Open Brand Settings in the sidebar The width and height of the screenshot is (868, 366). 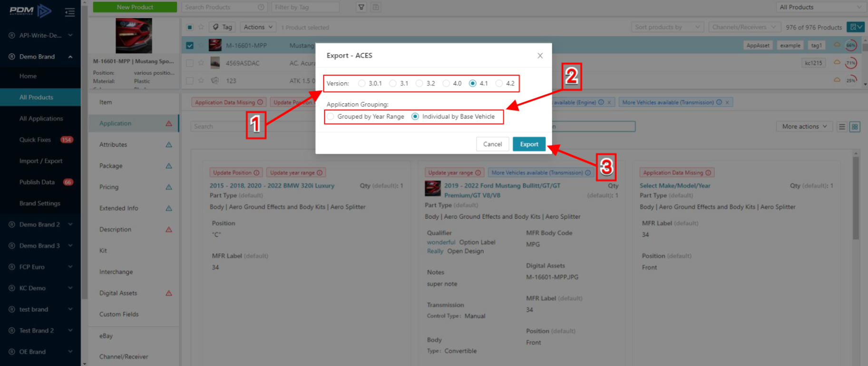click(x=40, y=203)
